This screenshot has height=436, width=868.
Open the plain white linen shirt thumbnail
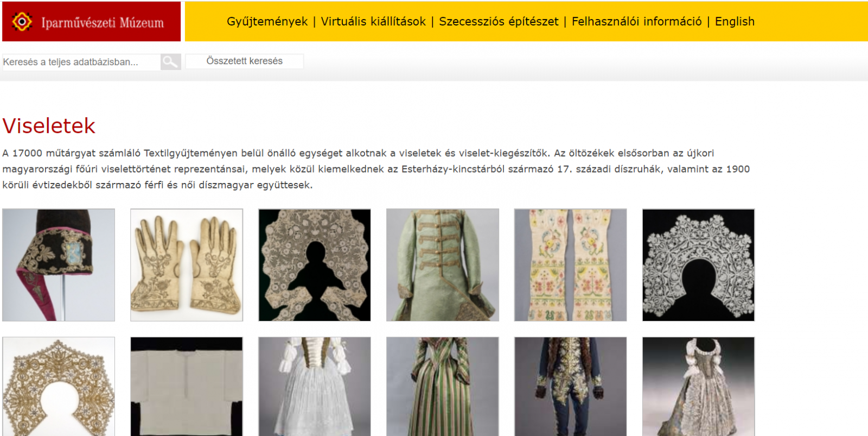click(187, 387)
